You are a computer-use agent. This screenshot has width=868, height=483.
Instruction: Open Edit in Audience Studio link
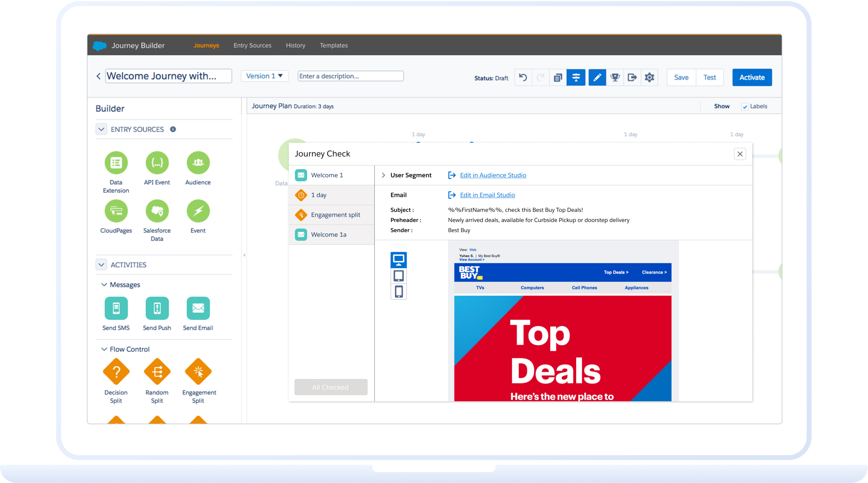pos(493,175)
